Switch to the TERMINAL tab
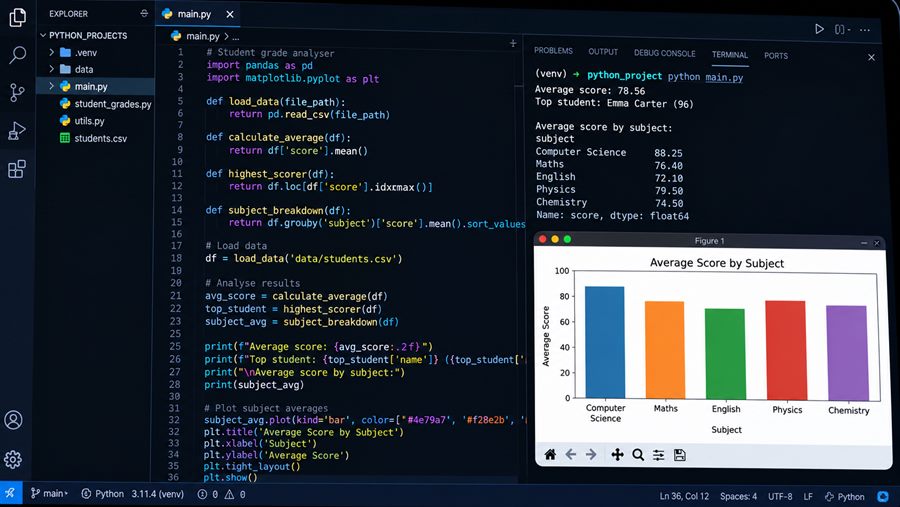This screenshot has width=900, height=507. point(730,55)
